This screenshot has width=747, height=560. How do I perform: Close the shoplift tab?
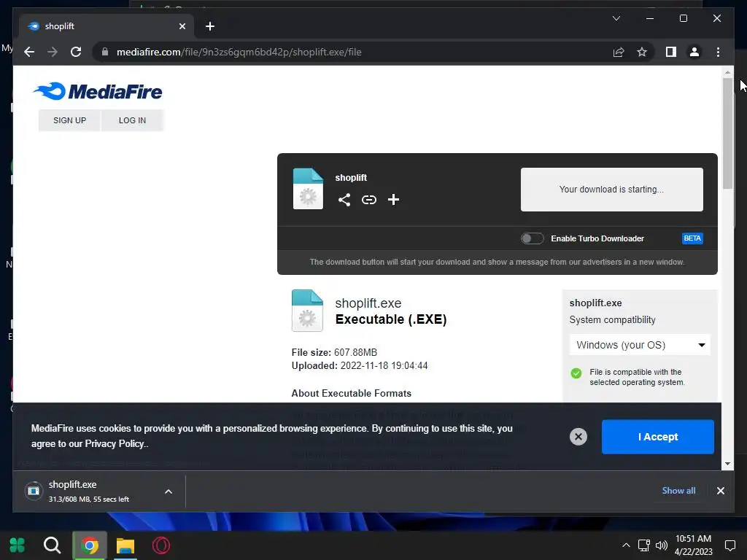tap(182, 26)
